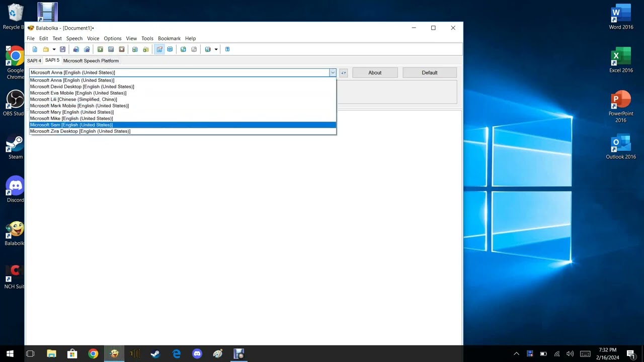Screen dimensions: 644x362
Task: Select Microsoft Mary voice
Action: point(183,112)
